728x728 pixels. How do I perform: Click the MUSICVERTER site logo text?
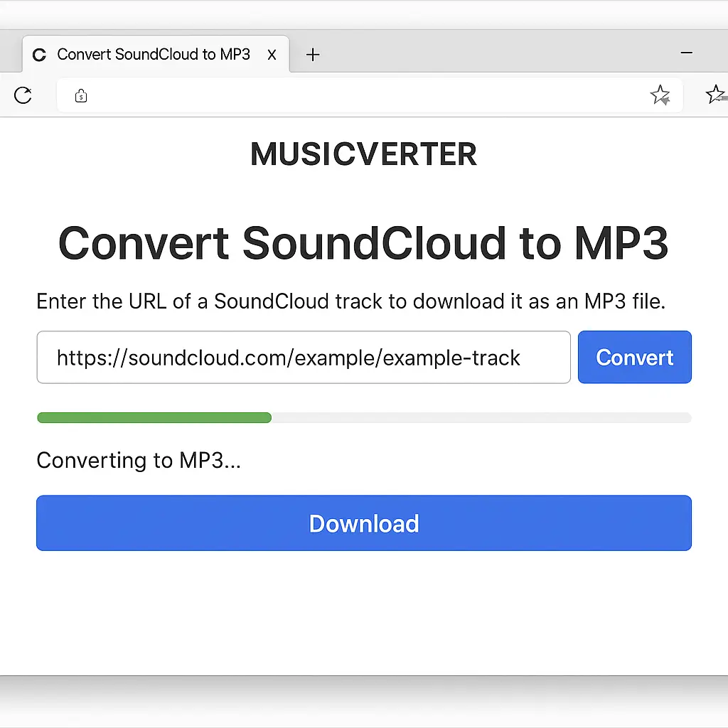tap(363, 154)
